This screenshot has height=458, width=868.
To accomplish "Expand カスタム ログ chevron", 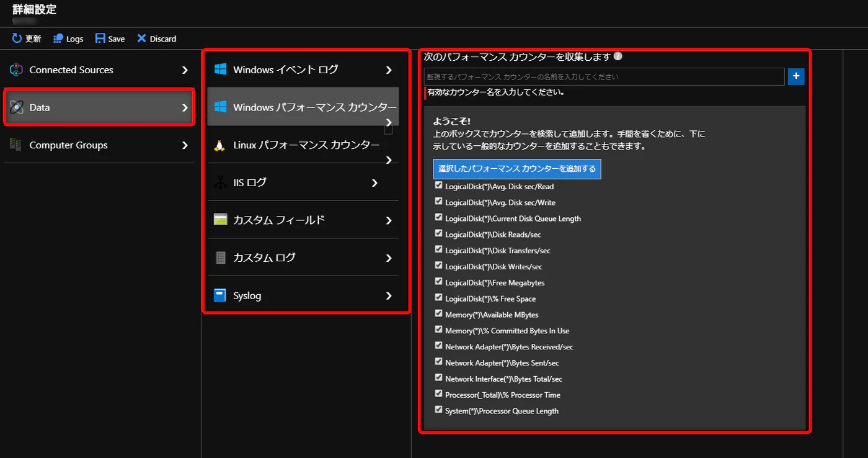I will click(x=389, y=258).
